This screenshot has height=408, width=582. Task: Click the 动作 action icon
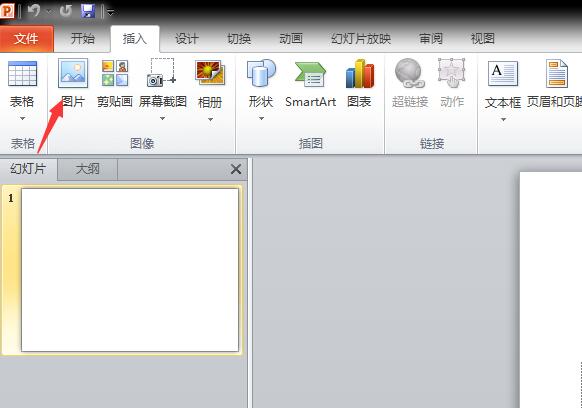tap(452, 73)
